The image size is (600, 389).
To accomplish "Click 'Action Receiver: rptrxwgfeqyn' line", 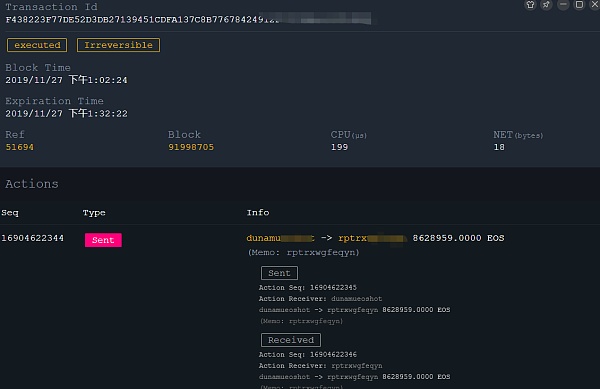I will (x=320, y=366).
